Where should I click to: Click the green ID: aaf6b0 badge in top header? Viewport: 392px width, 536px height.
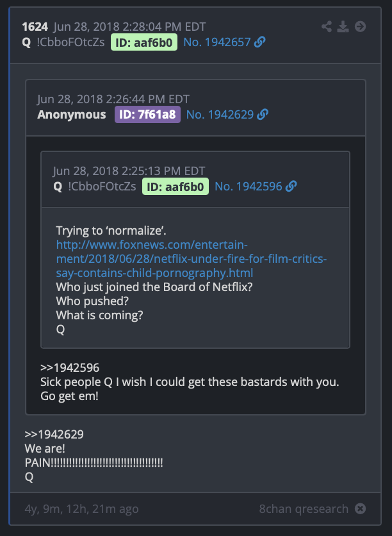[x=144, y=42]
